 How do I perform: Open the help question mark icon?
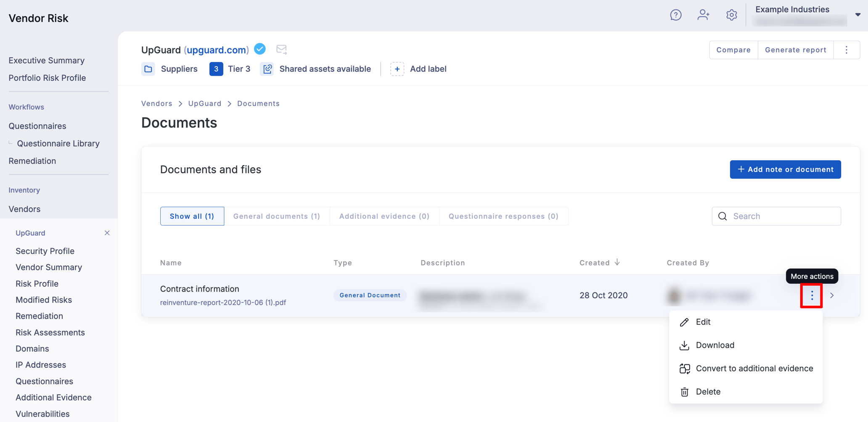[675, 15]
